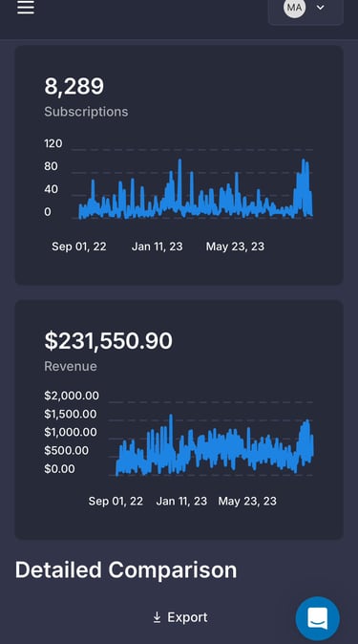Click the Subscriptions chart plot area

click(x=192, y=184)
